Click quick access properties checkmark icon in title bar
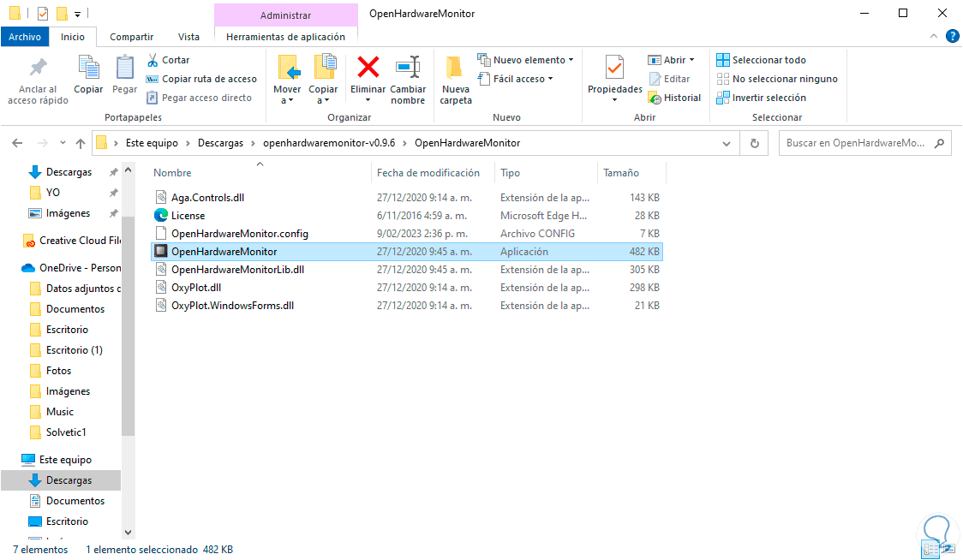Screen dimensions: 963x560 42,13
